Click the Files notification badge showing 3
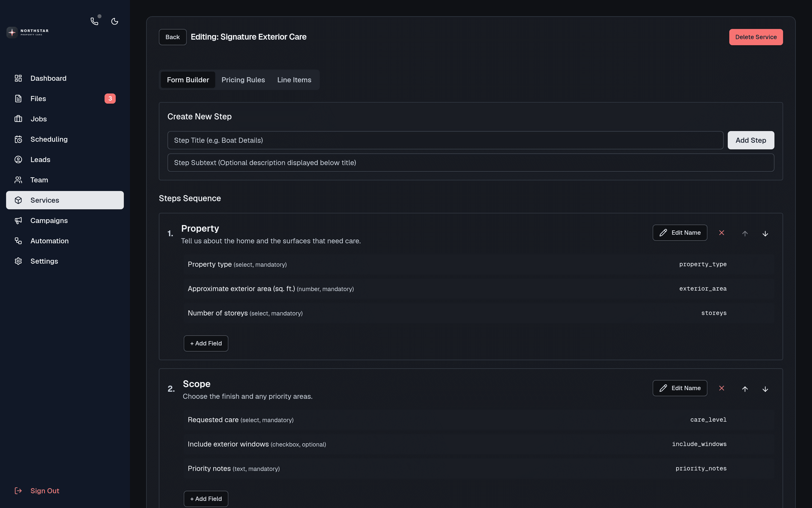The image size is (812, 508). (x=110, y=99)
